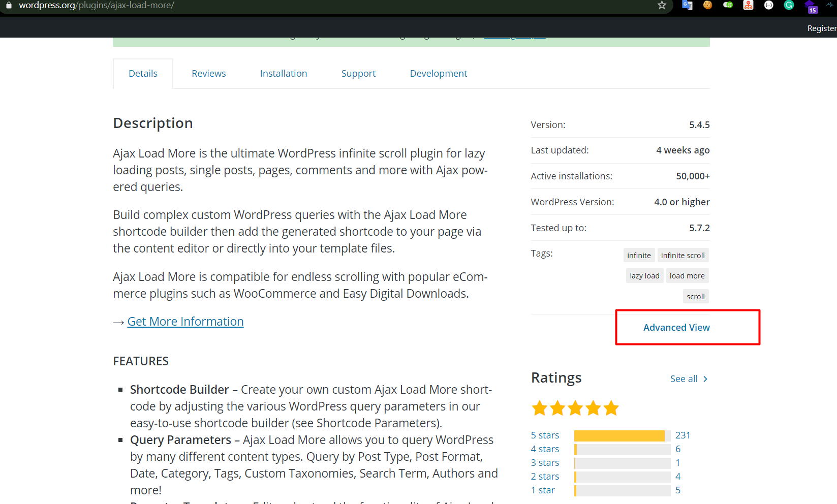837x504 pixels.
Task: Click the Version value 5.4.5
Action: (699, 125)
